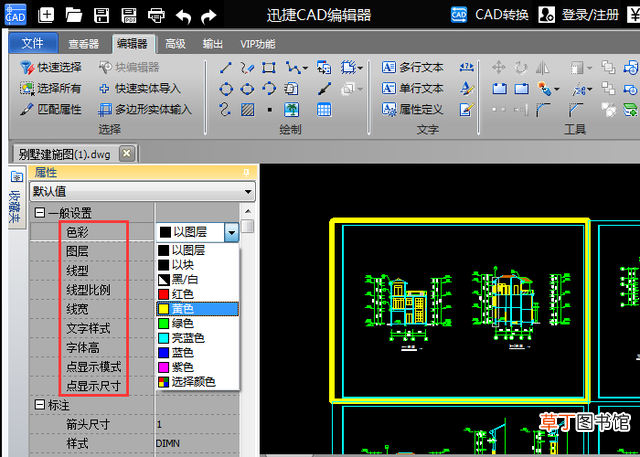640x457 pixels.
Task: Click 多行文本 multiline text tool
Action: click(x=413, y=67)
